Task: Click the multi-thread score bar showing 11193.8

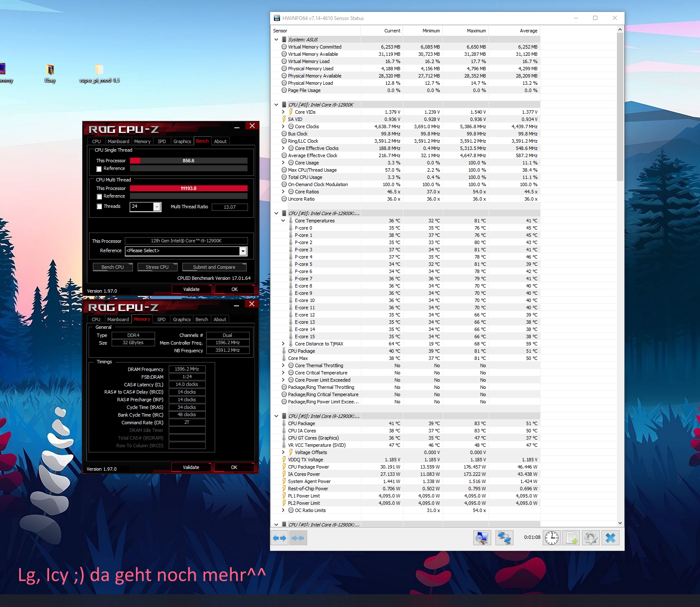Action: coord(189,188)
